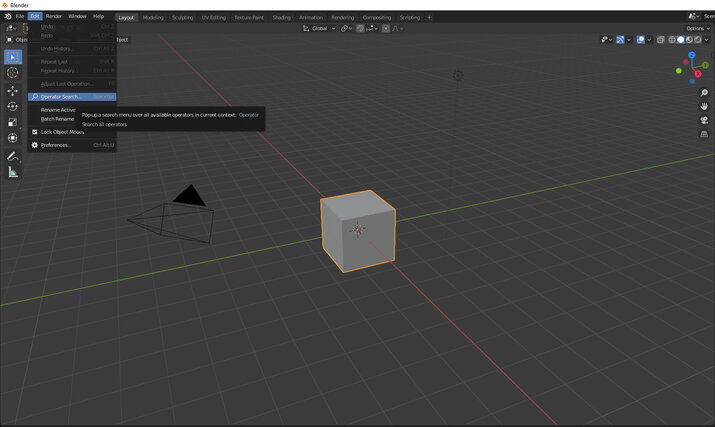Expand the gizmo visibility dropdown arrow

click(628, 40)
